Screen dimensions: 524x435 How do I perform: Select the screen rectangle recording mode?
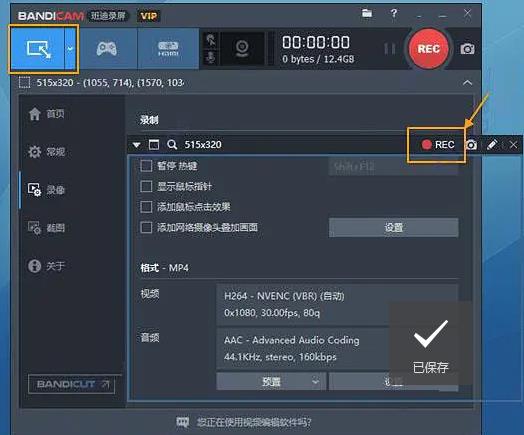(x=38, y=49)
